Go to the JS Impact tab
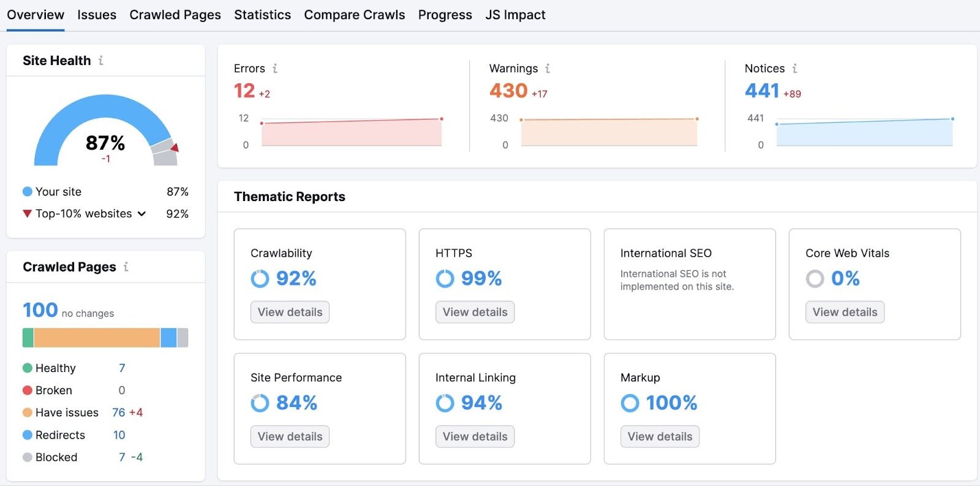The image size is (980, 486). [x=515, y=15]
